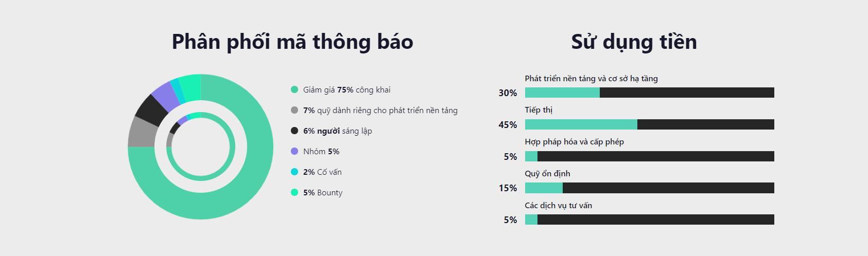Click the purple dot beside Nhóm 5%
Image resolution: width=868 pixels, height=256 pixels.
pos(294,151)
